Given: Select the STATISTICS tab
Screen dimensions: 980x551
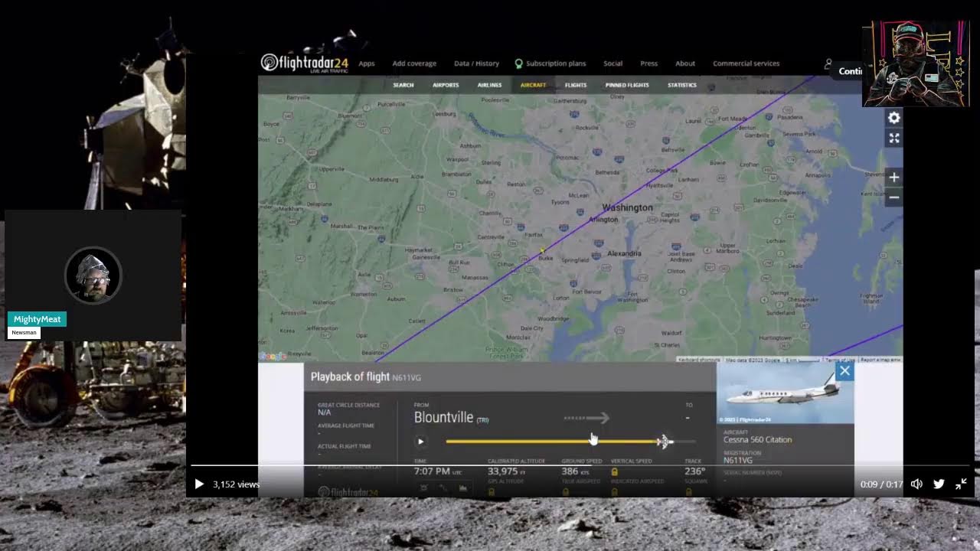Looking at the screenshot, I should click(x=681, y=85).
